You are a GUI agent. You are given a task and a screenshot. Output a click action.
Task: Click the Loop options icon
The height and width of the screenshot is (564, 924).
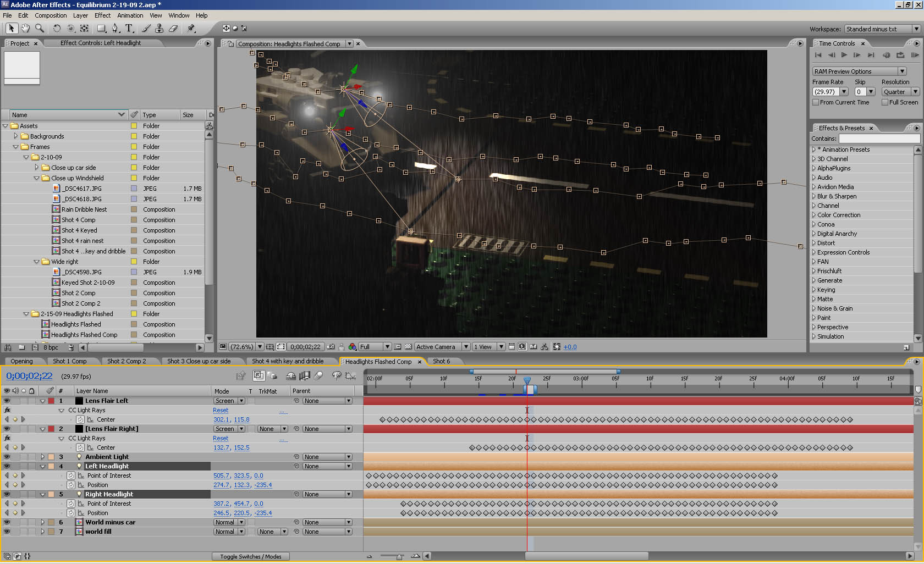[900, 55]
